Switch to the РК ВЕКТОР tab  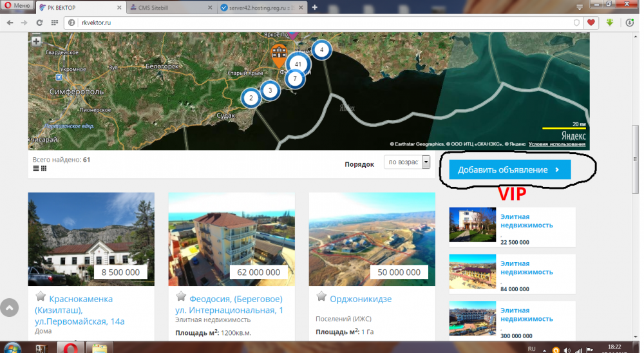[x=80, y=7]
